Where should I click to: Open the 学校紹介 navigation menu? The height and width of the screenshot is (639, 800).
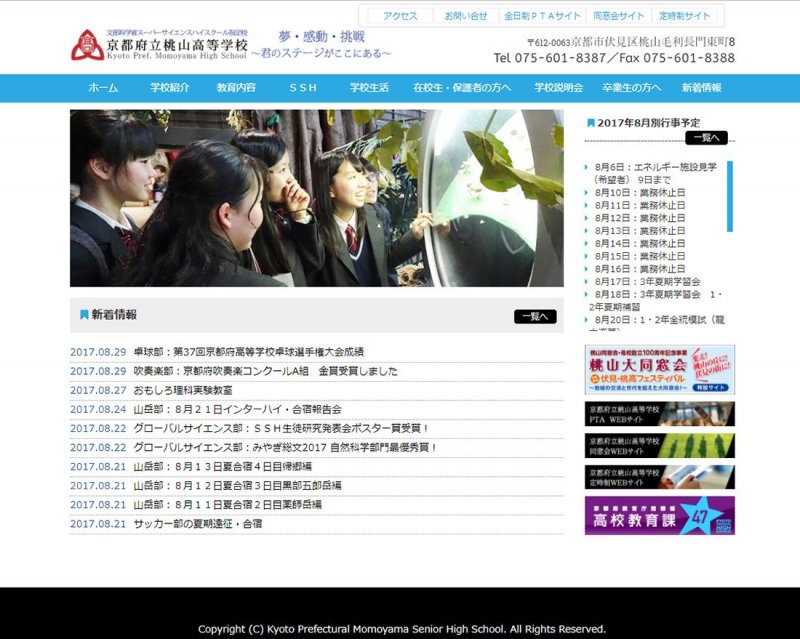pos(170,88)
